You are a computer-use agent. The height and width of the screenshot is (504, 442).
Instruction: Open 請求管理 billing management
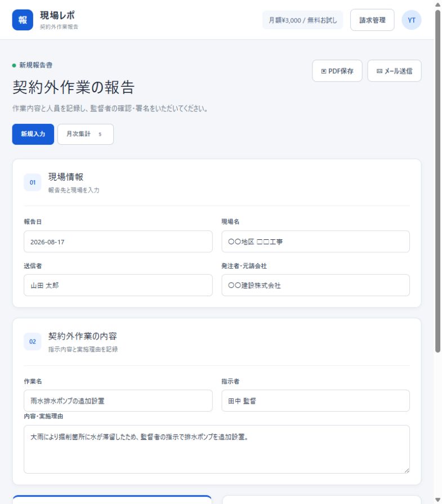372,20
